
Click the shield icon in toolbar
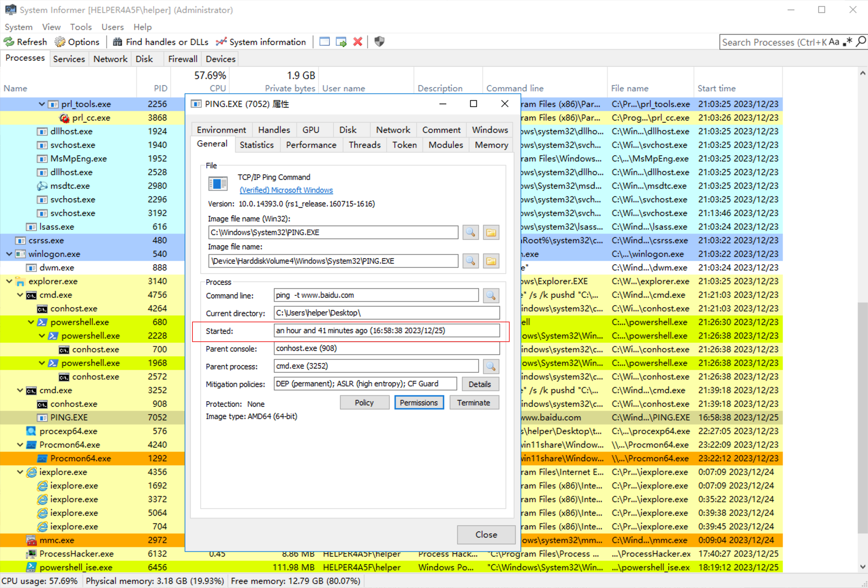[x=379, y=42]
